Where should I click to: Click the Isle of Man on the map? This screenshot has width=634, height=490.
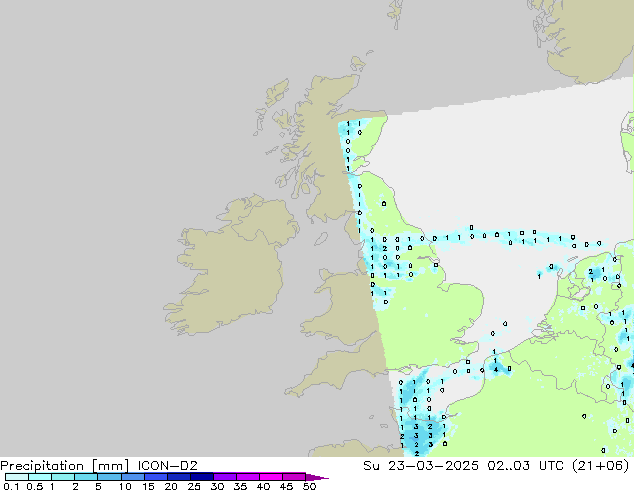click(321, 239)
